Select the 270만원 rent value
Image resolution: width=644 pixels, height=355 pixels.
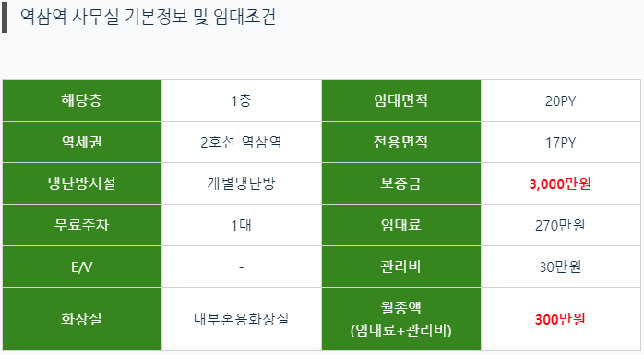click(x=560, y=225)
